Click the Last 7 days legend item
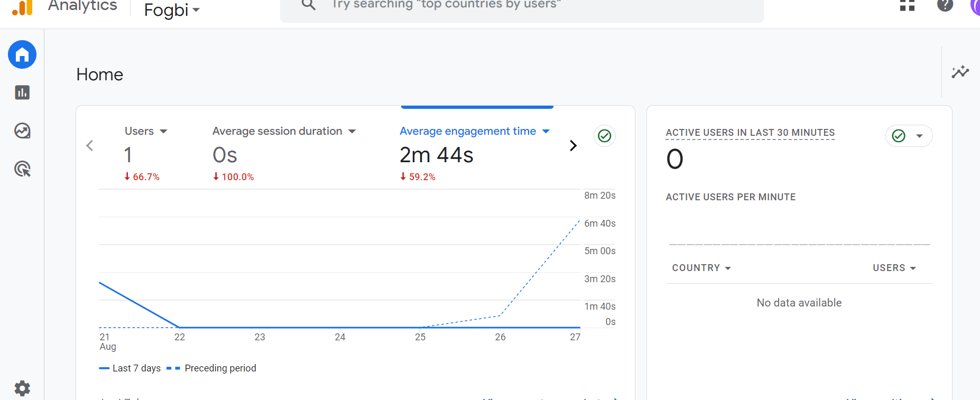The width and height of the screenshot is (980, 400). 130,368
